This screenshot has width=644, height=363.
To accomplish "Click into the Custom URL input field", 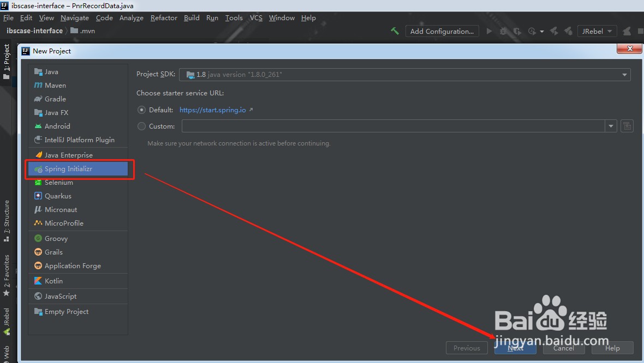I will (x=393, y=126).
